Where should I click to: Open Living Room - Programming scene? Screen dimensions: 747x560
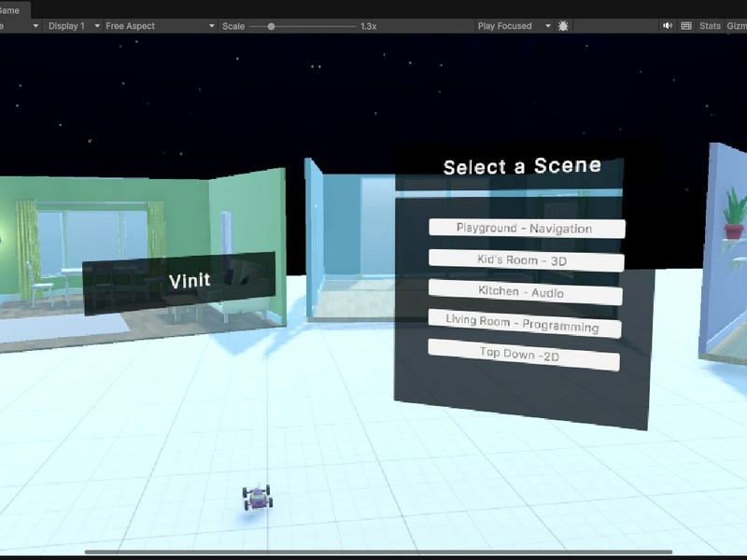click(524, 323)
